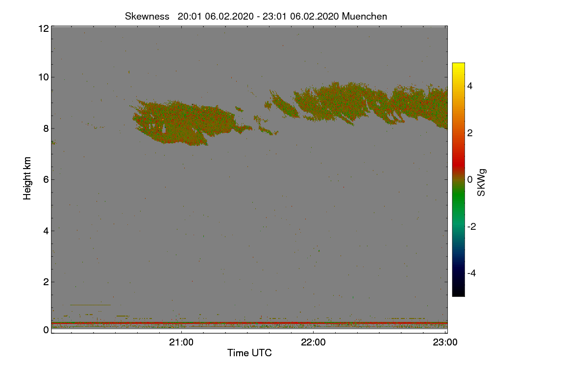
Task: Click the short horizontal line near 1 km
Action: [91, 305]
